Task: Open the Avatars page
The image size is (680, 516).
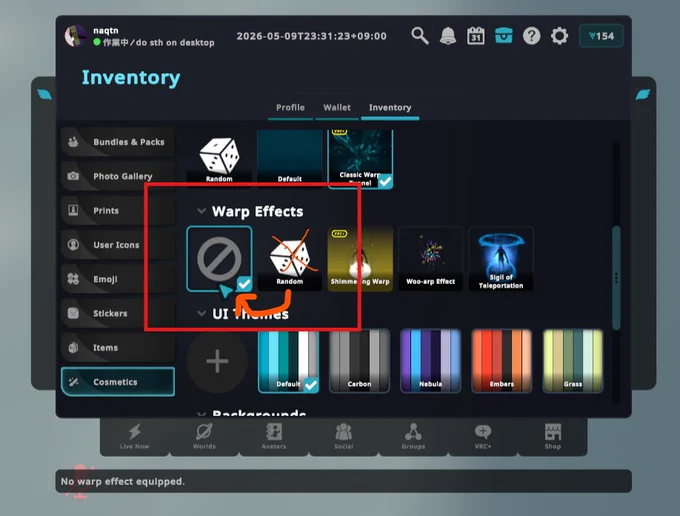Action: pos(274,436)
